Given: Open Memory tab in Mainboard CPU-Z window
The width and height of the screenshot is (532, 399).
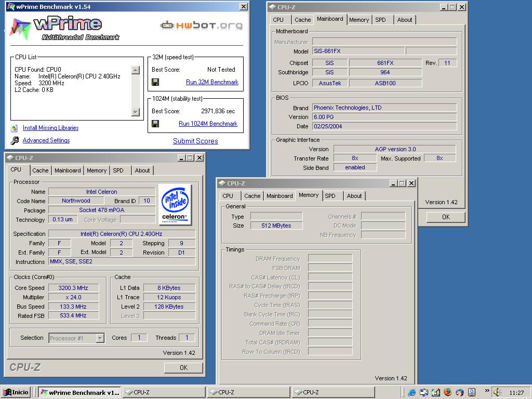Looking at the screenshot, I should [359, 20].
